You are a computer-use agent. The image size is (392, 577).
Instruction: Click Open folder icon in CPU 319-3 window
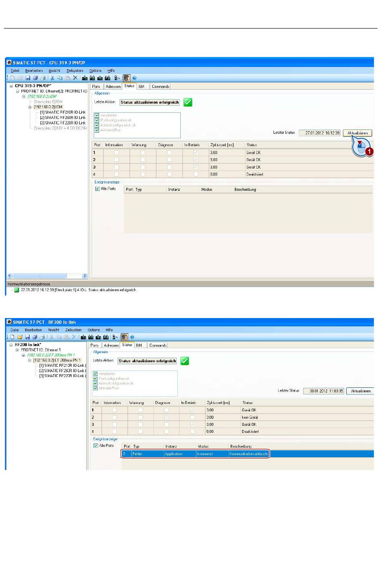point(20,78)
